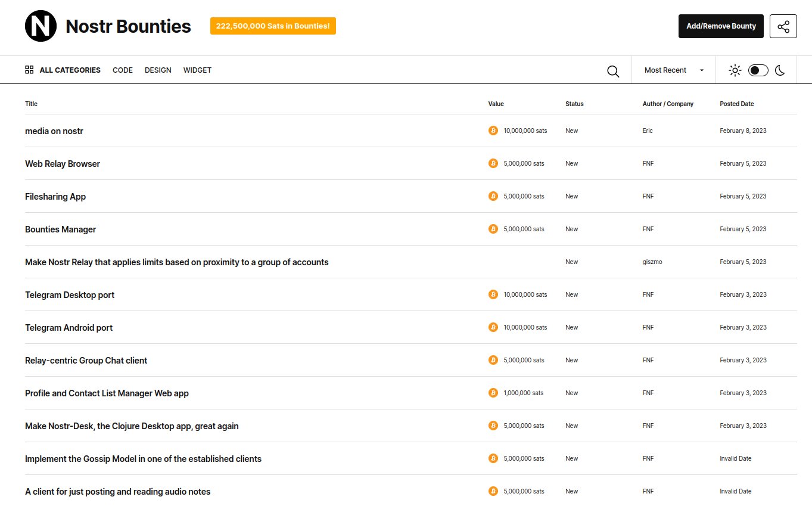
Task: Click the 222,500,000 Sats in Bounties badge
Action: click(x=273, y=26)
